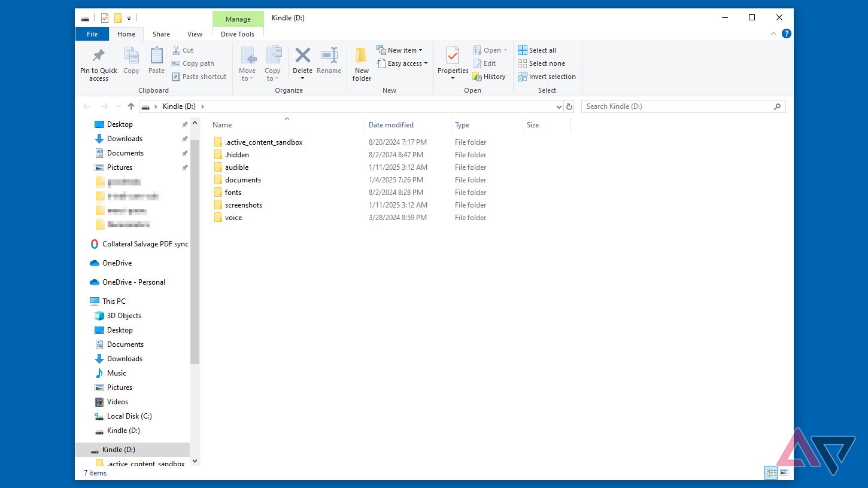The image size is (868, 488).
Task: Open the address bar history dropdown
Action: coord(559,106)
